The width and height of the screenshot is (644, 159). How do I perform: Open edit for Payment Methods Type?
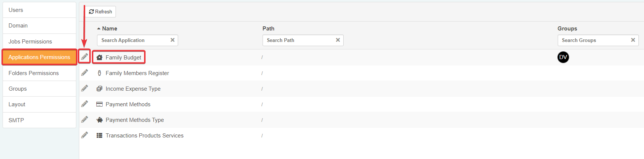pyautogui.click(x=85, y=120)
